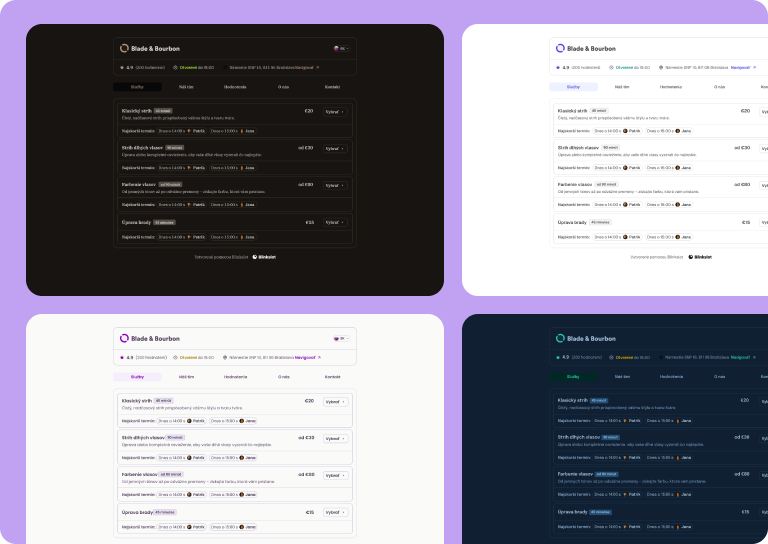Click Patrik avatar under Klasický strih in white preview
Viewport: 768px width, 544px height.
click(x=625, y=129)
